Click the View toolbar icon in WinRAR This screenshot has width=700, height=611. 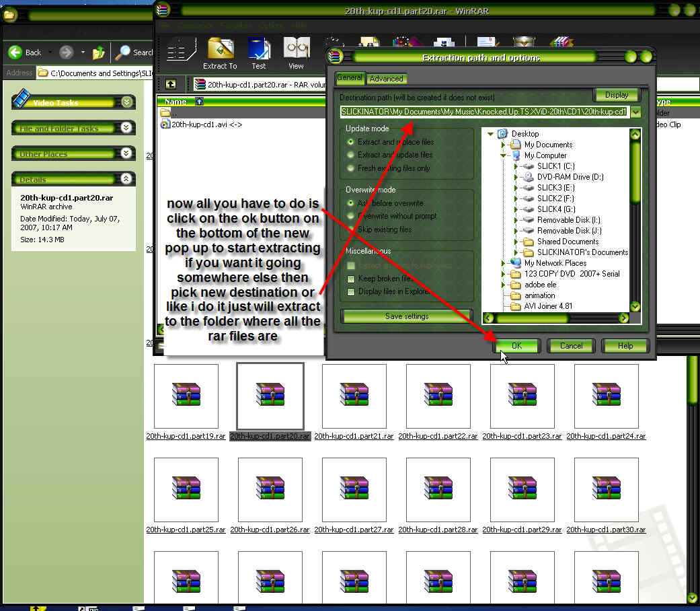pyautogui.click(x=296, y=54)
